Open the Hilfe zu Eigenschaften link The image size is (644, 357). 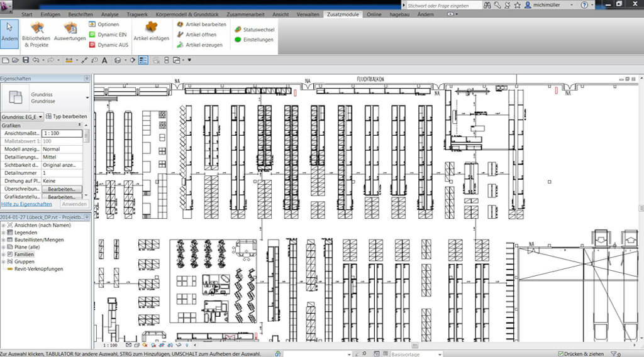tap(26, 204)
